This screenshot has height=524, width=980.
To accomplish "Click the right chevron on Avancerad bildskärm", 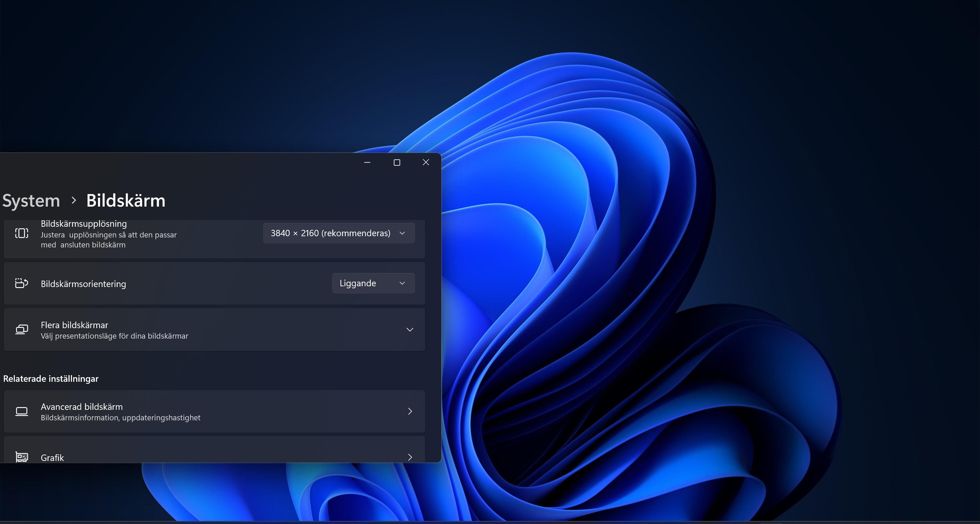I will click(410, 411).
